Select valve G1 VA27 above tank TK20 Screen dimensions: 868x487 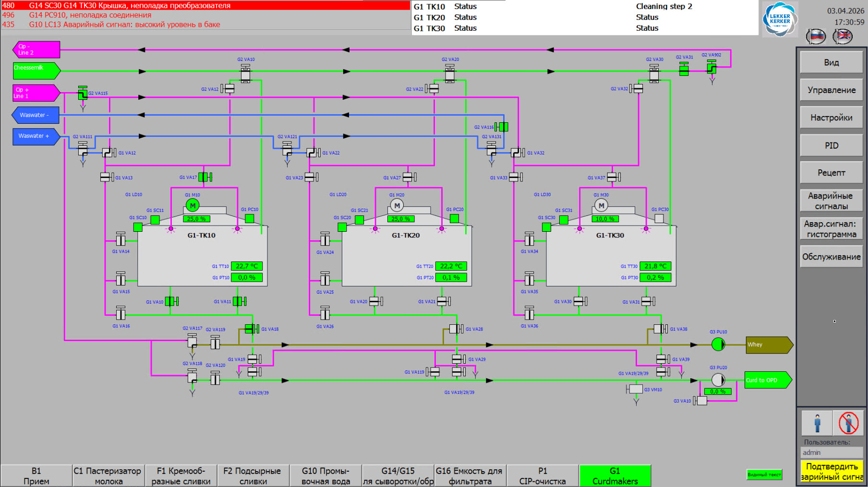[x=410, y=177]
